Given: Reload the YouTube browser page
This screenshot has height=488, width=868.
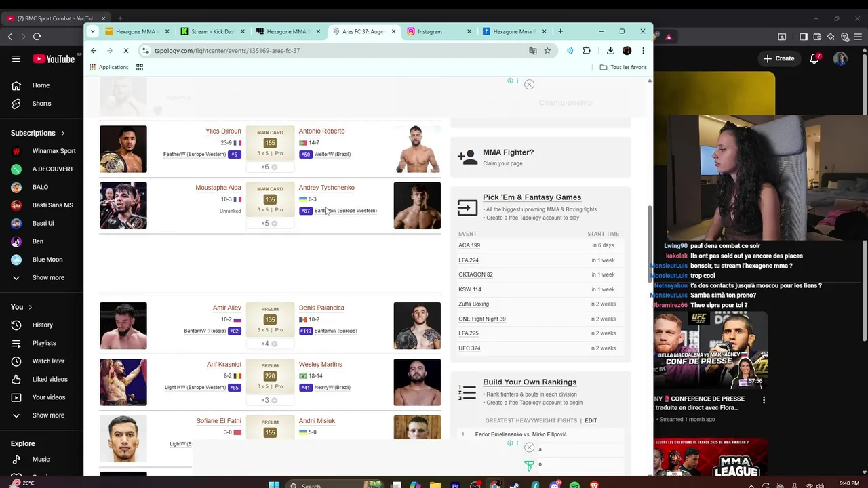Looking at the screenshot, I should (x=37, y=37).
